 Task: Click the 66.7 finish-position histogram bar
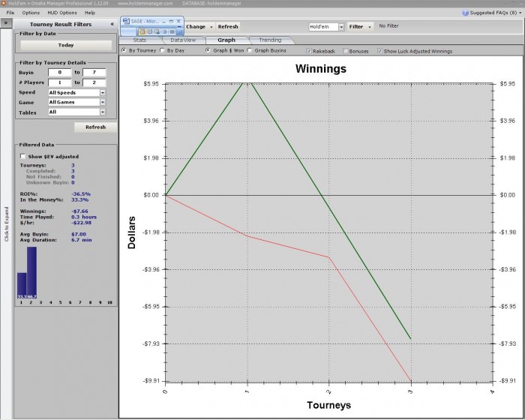tap(31, 272)
